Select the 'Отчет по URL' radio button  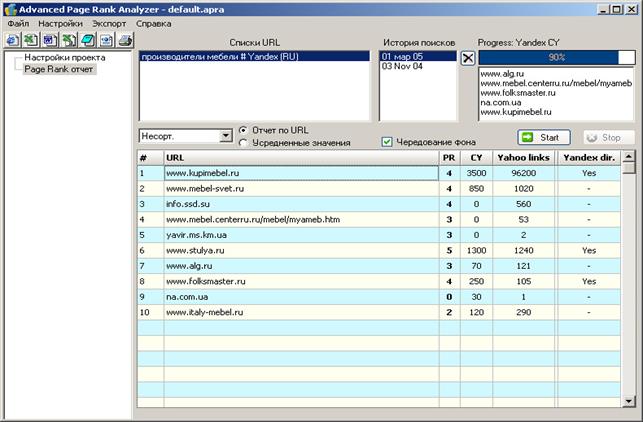243,130
